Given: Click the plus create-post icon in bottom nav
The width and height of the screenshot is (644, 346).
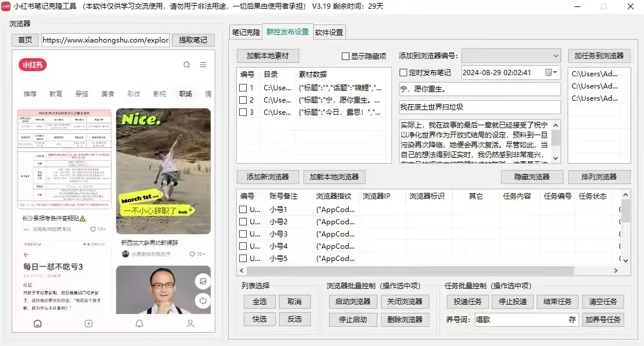Looking at the screenshot, I should tap(88, 323).
